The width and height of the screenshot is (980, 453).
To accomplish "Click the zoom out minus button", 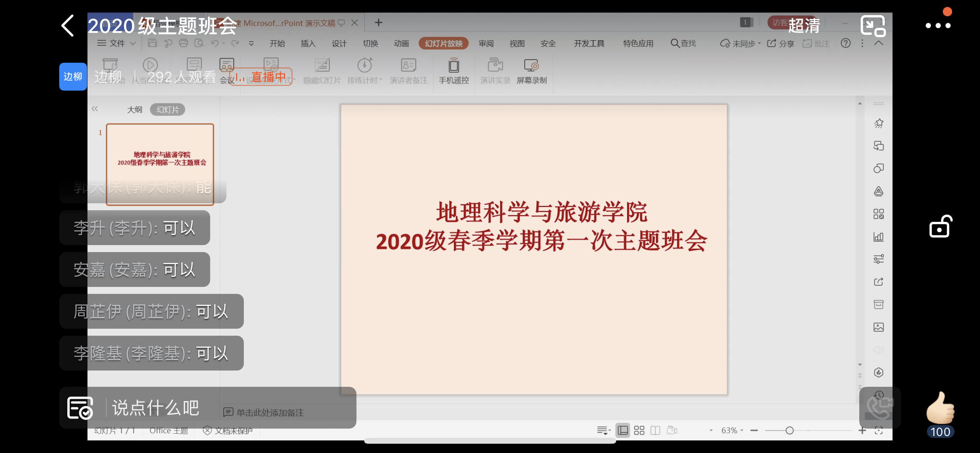I will tap(754, 431).
